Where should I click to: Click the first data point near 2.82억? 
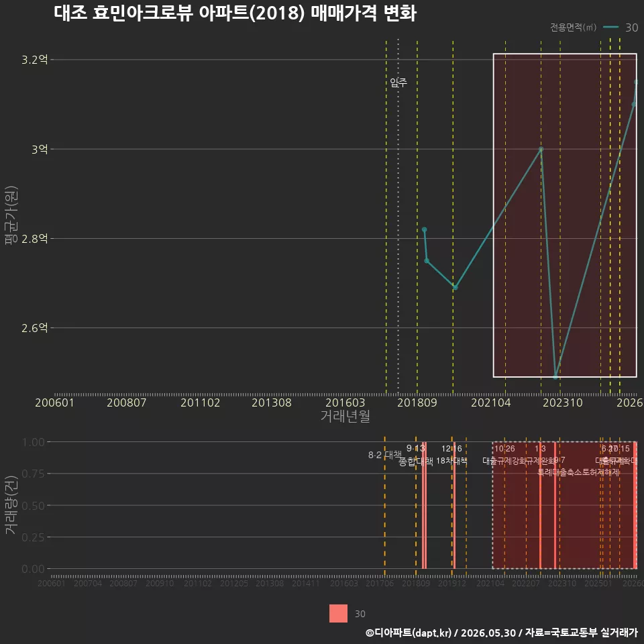(x=424, y=229)
